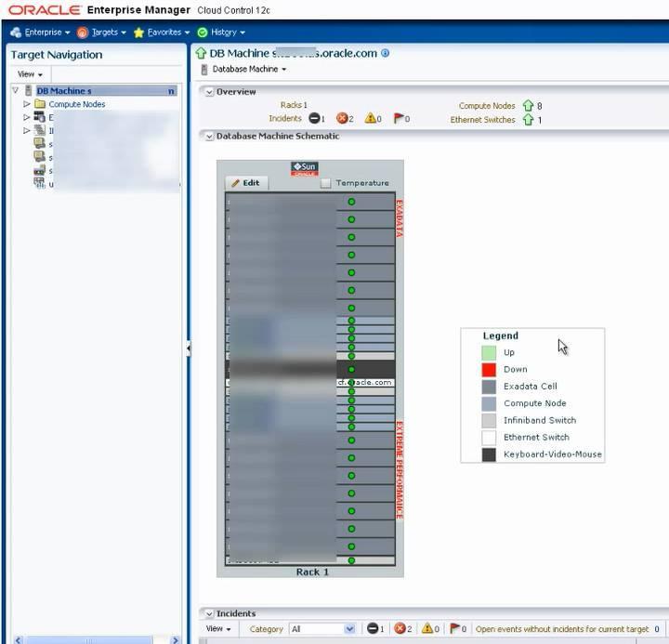The width and height of the screenshot is (669, 644).
Task: Click the Compute Nodes link in Overview
Action: click(x=487, y=105)
